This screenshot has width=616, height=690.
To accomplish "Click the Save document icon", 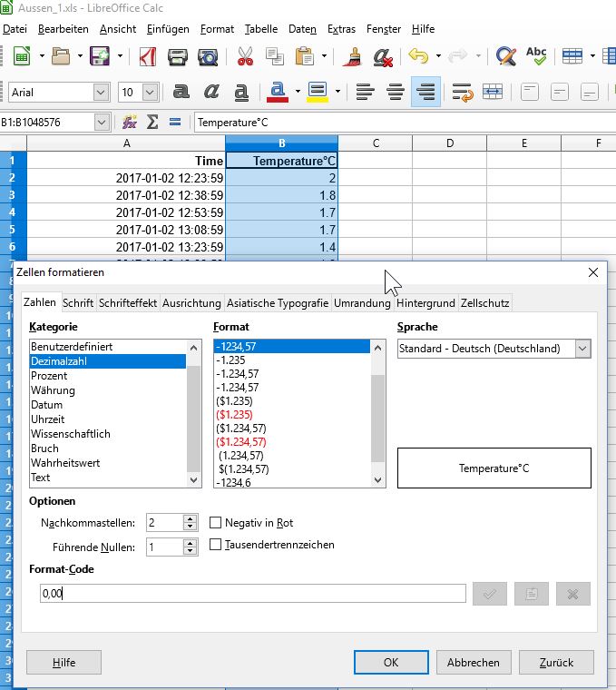I will click(x=100, y=56).
